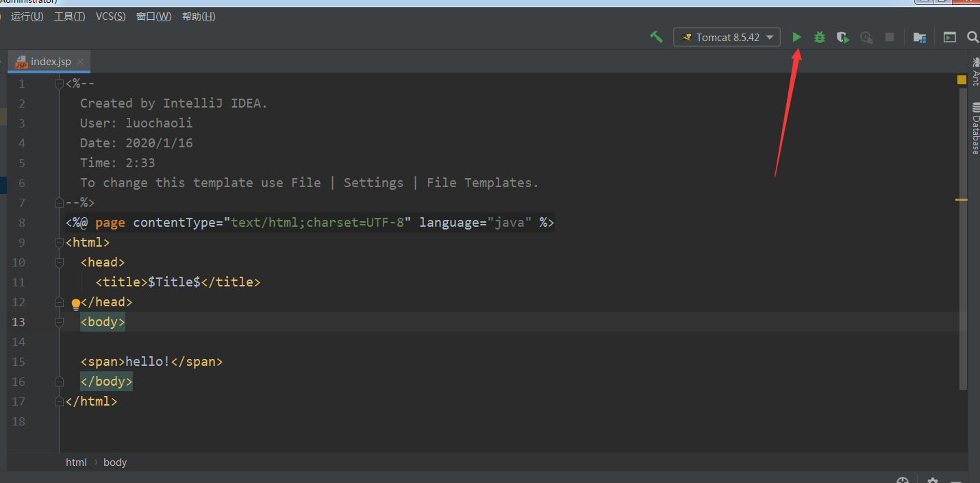The width and height of the screenshot is (980, 483).
Task: Click the grey stop square icon
Action: (x=890, y=37)
